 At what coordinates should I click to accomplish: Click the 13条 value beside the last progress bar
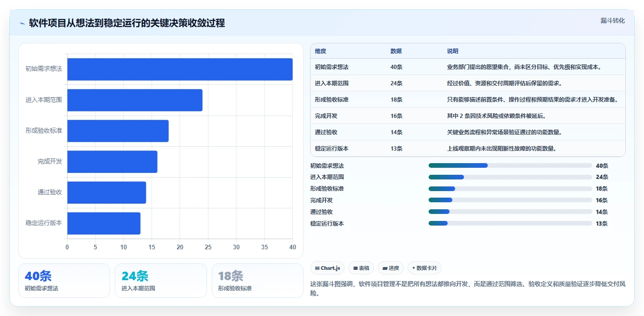click(x=602, y=224)
